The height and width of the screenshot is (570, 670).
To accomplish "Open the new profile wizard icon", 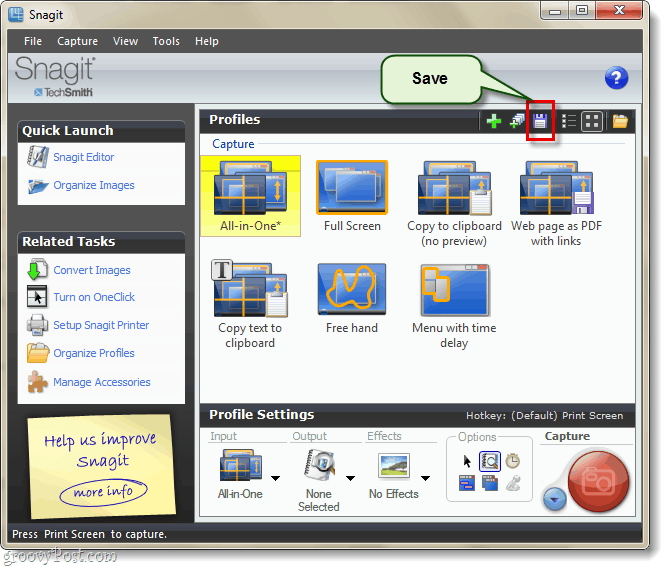I will pyautogui.click(x=517, y=121).
